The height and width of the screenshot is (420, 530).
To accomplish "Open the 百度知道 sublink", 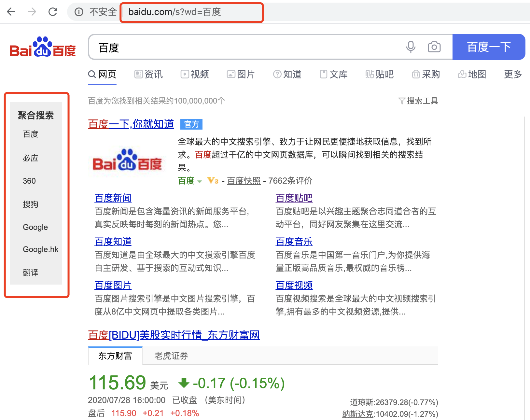I will point(113,242).
